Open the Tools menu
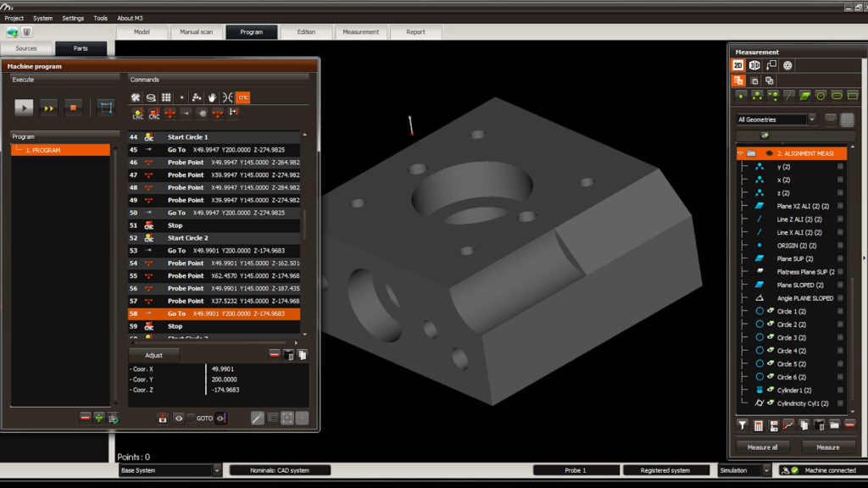Screen dimensions: 868x488 coord(100,18)
